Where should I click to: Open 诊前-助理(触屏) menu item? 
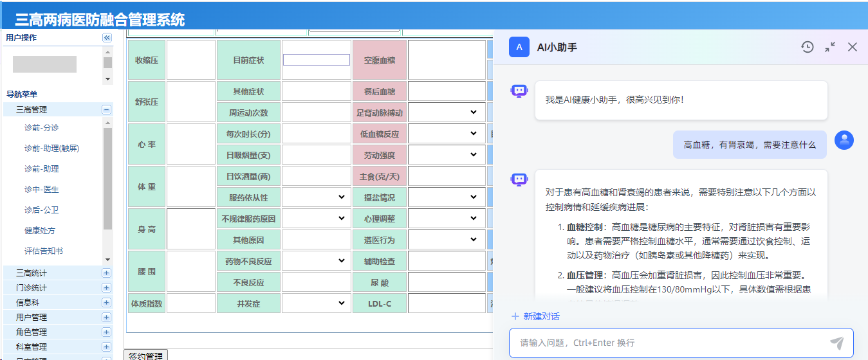(51, 148)
